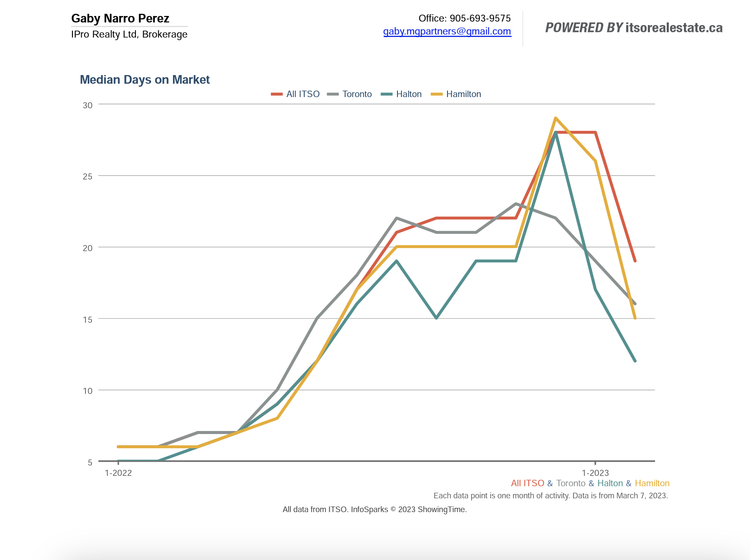Image resolution: width=750 pixels, height=560 pixels.
Task: Select the Median Days on Market title
Action: click(145, 80)
